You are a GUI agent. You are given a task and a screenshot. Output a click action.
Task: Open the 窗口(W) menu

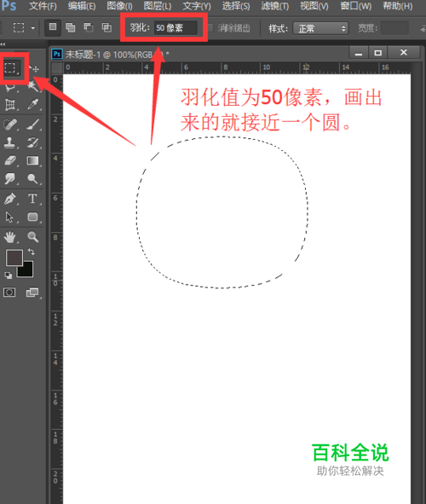coord(355,6)
